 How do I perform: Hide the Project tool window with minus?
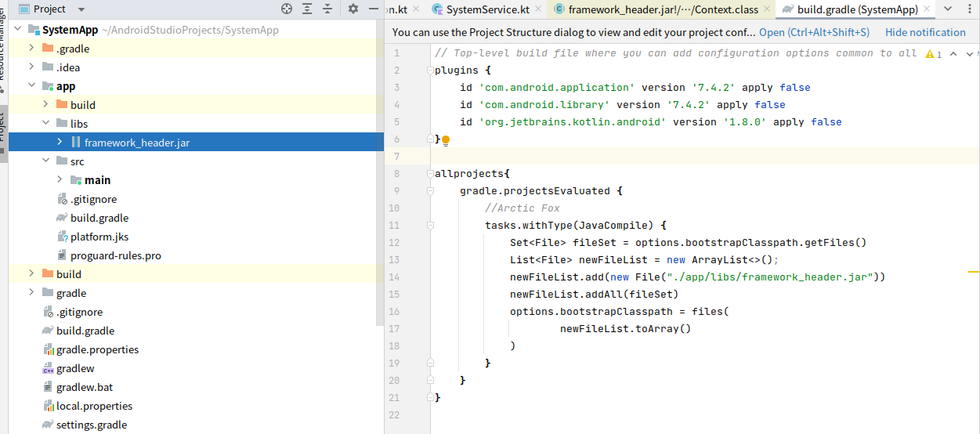[372, 9]
